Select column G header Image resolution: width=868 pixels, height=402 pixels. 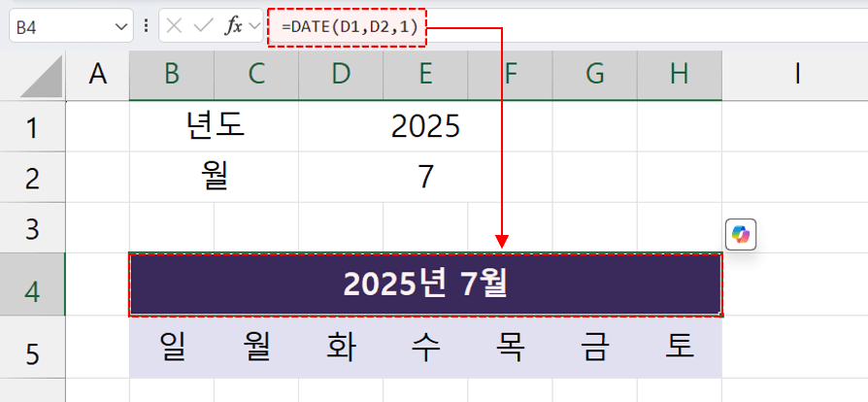(595, 76)
